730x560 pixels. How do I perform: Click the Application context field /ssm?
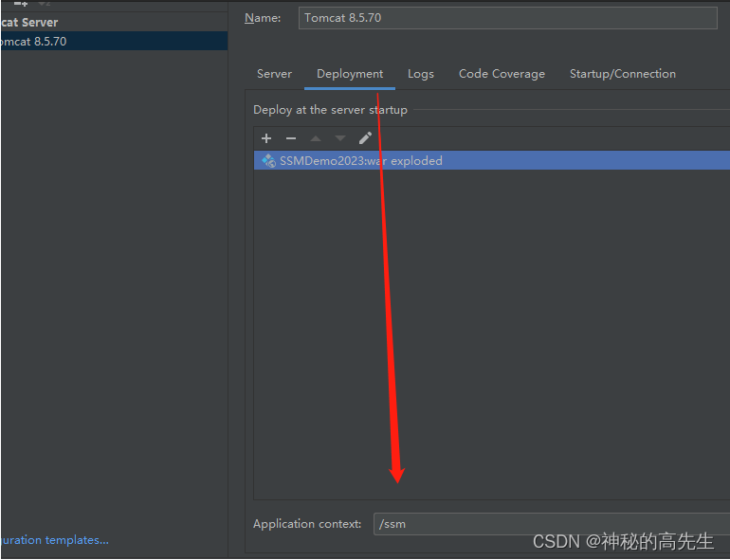[x=552, y=524]
